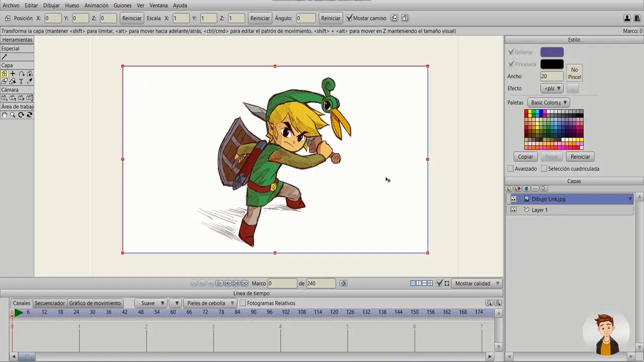The width and height of the screenshot is (644, 362).
Task: Click the Ancho width field showing 20
Action: tap(552, 76)
